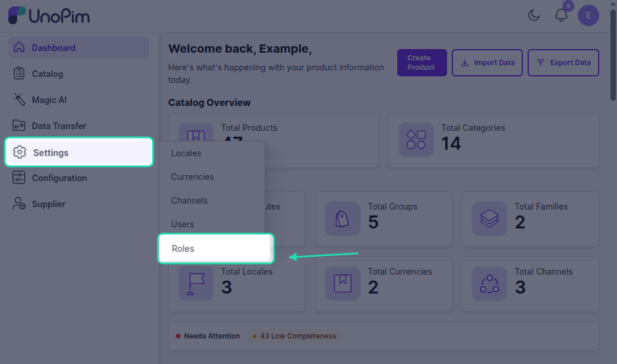
Task: Click the UnoPim logo
Action: pyautogui.click(x=49, y=16)
